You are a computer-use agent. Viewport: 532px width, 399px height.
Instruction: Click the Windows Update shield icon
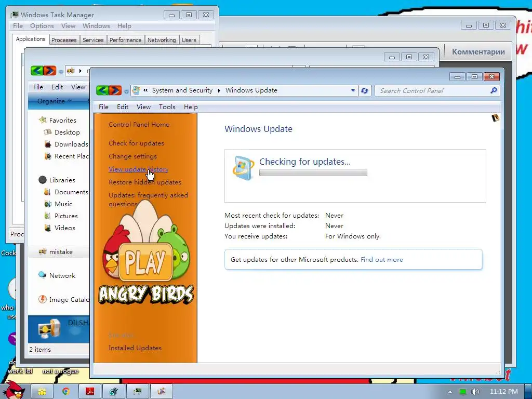click(x=243, y=168)
